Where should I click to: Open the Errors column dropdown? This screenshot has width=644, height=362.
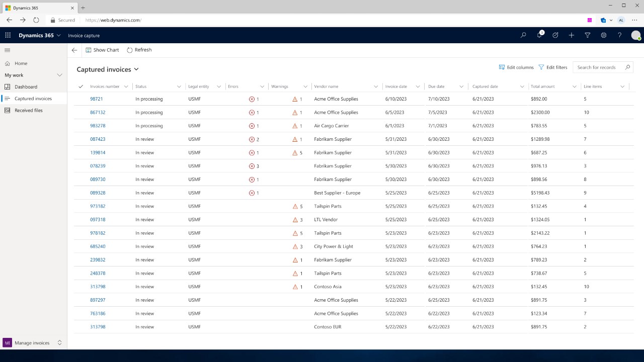point(262,86)
